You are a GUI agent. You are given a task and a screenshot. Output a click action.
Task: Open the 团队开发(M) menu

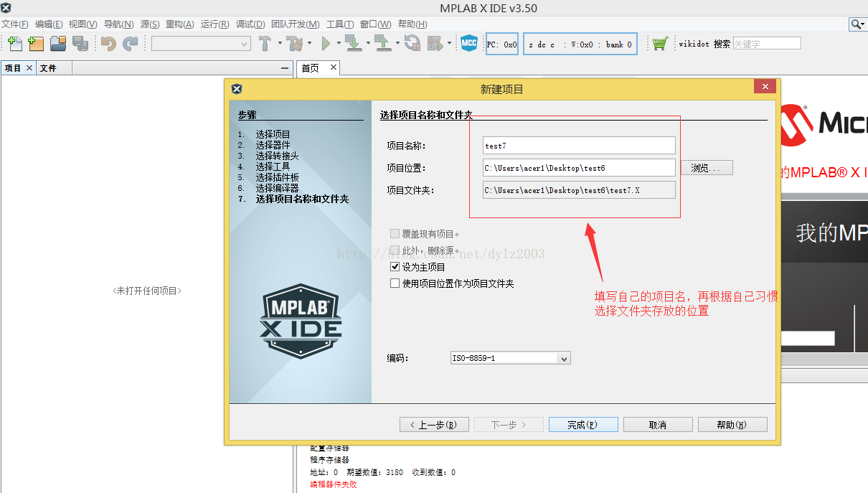click(295, 24)
